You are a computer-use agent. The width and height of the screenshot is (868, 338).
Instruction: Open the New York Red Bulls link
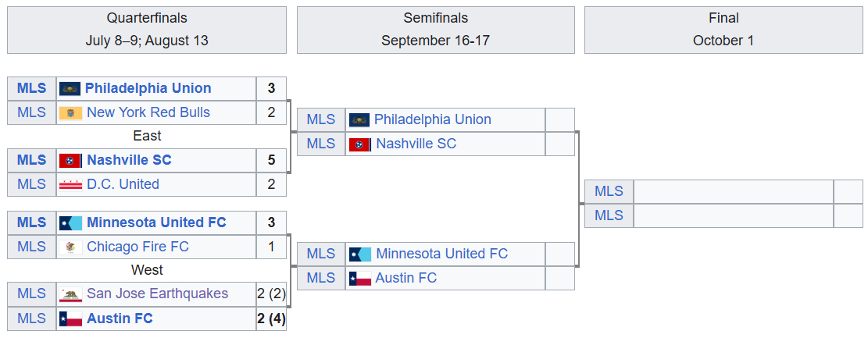click(148, 112)
